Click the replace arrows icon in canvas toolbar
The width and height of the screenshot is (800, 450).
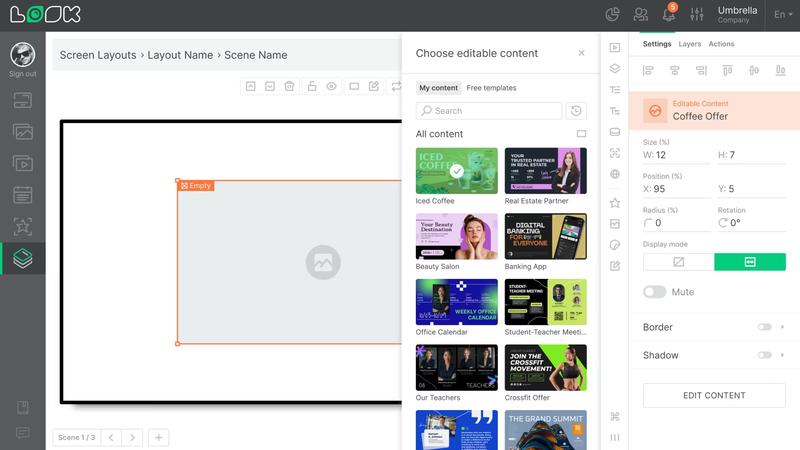pyautogui.click(x=396, y=86)
